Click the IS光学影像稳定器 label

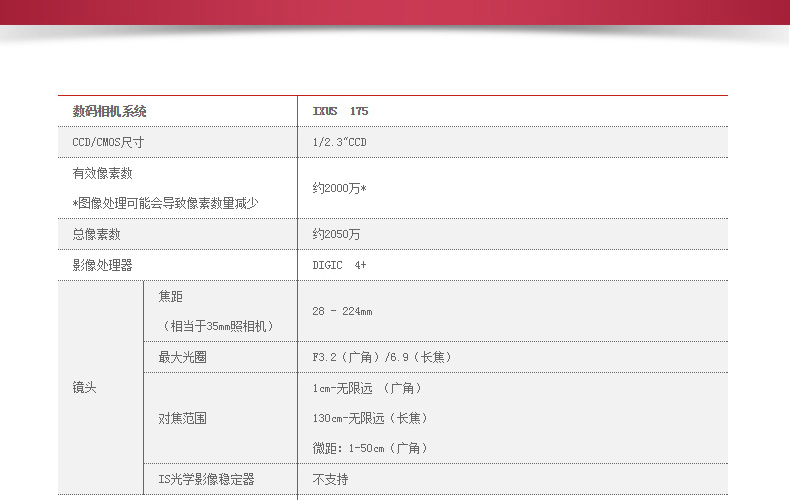pyautogui.click(x=206, y=479)
